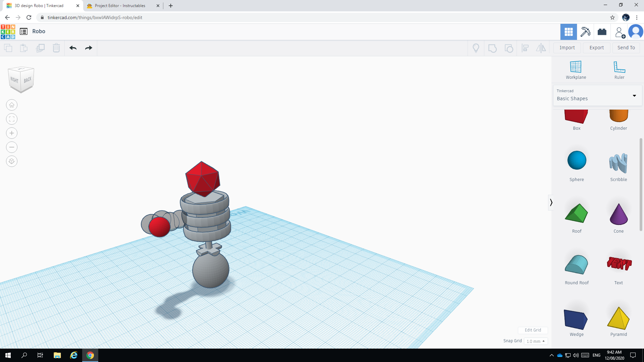Open the designs list menu icon

(x=23, y=32)
